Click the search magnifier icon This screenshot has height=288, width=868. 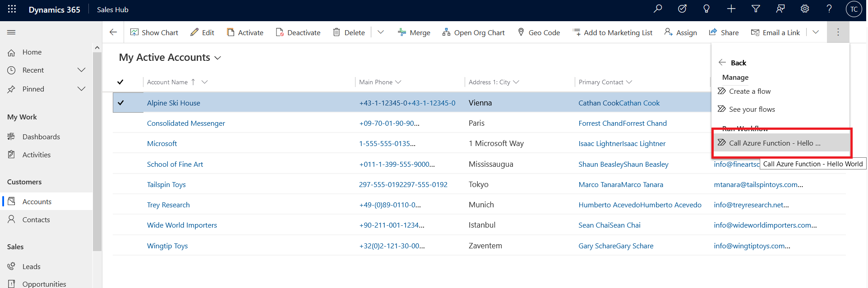pos(658,9)
